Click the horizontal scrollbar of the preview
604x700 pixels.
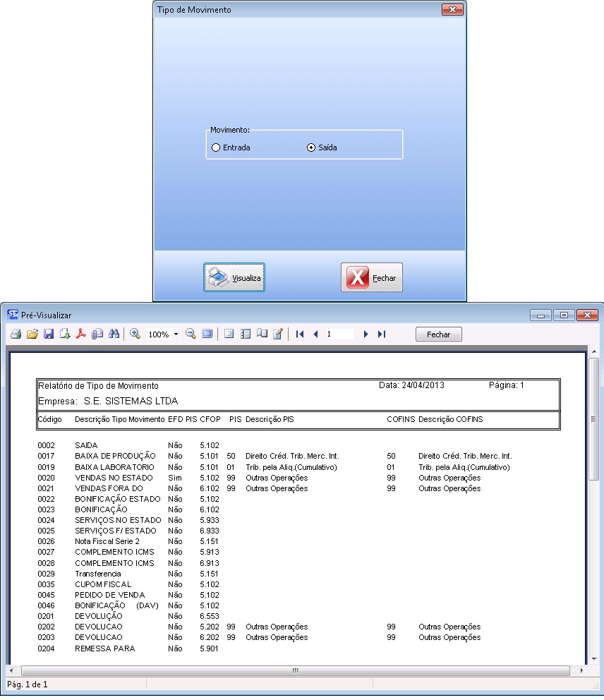pos(296,670)
